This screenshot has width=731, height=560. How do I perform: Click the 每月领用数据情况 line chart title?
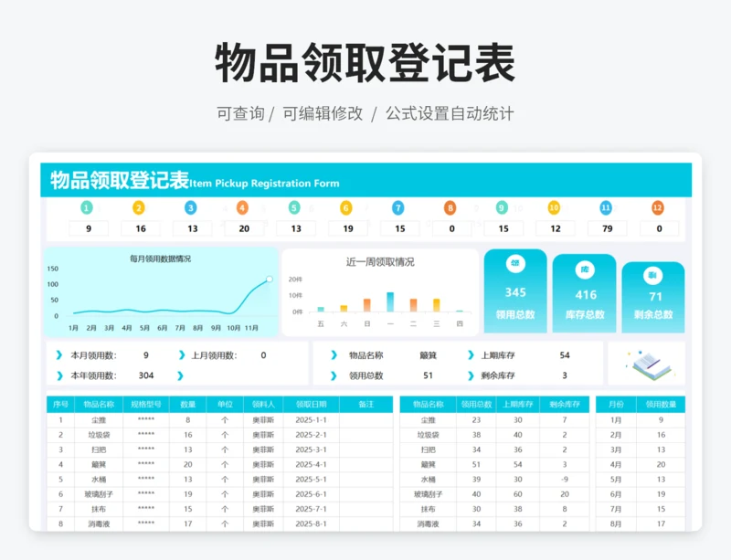coord(161,259)
